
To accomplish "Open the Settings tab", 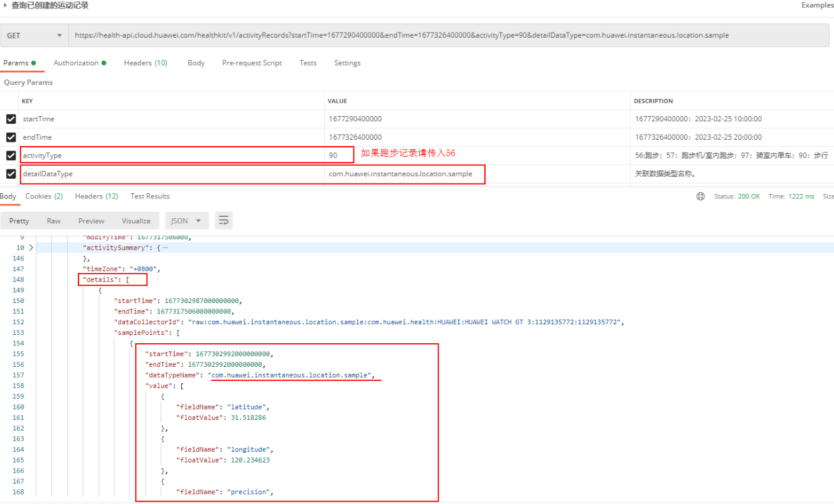I will (x=347, y=63).
